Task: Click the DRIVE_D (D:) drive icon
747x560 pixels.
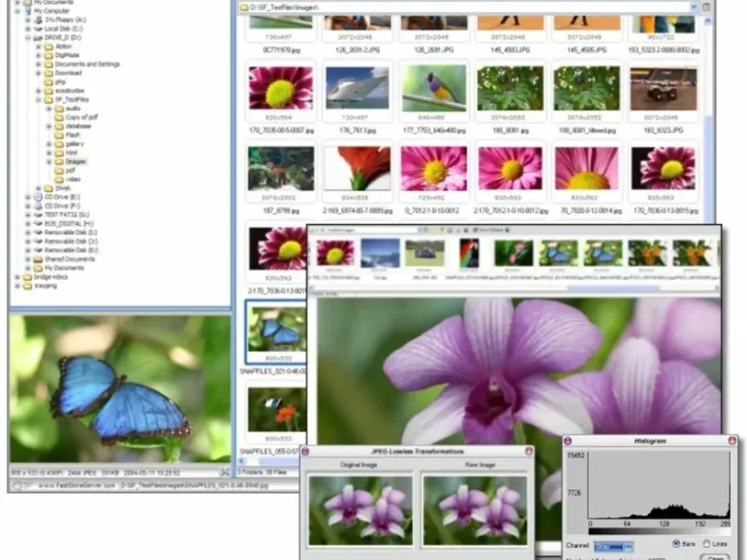Action: click(38, 37)
